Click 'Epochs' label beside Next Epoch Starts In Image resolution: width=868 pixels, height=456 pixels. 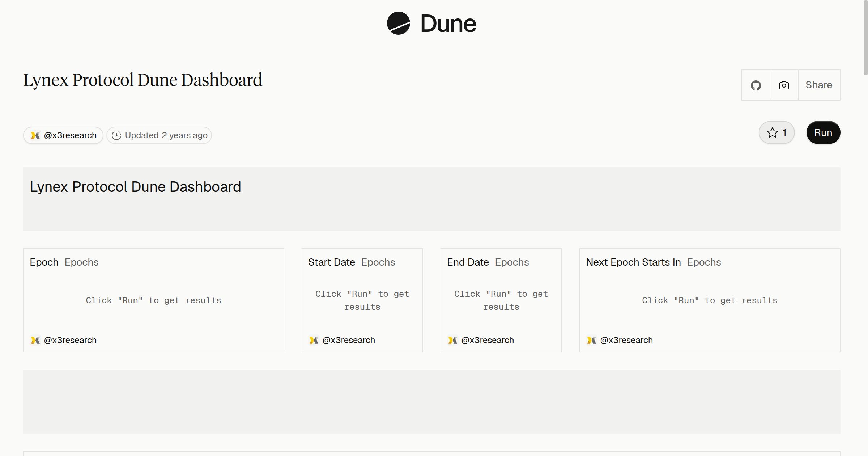click(704, 262)
